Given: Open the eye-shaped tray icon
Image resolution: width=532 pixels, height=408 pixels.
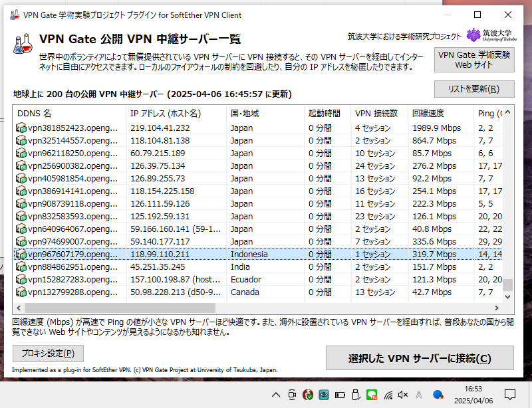Looking at the screenshot, I should click(324, 395).
